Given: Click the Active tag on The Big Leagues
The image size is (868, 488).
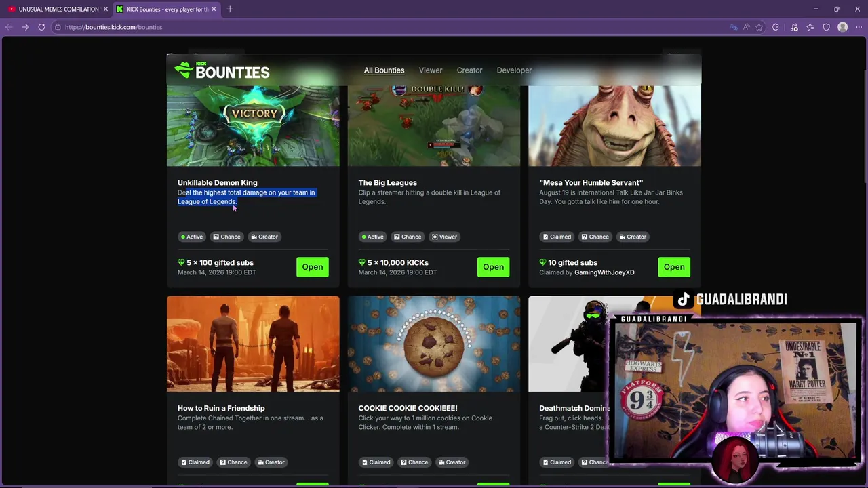Looking at the screenshot, I should coord(372,237).
